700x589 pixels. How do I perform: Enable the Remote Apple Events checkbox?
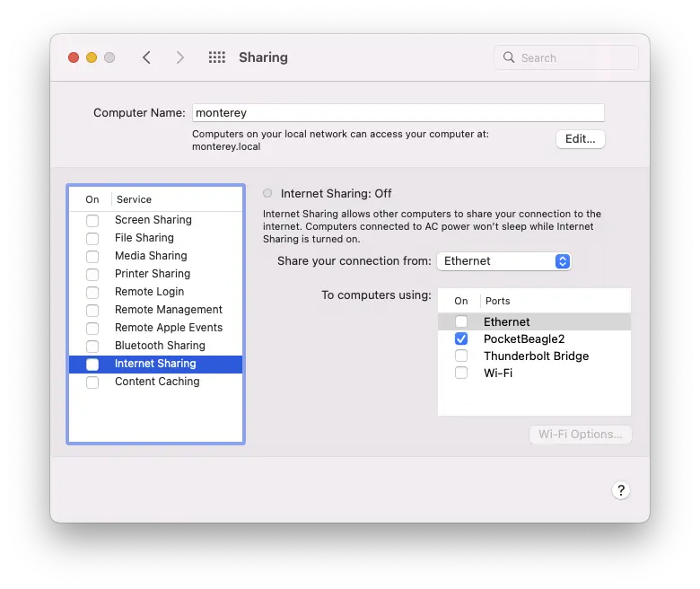click(x=92, y=329)
